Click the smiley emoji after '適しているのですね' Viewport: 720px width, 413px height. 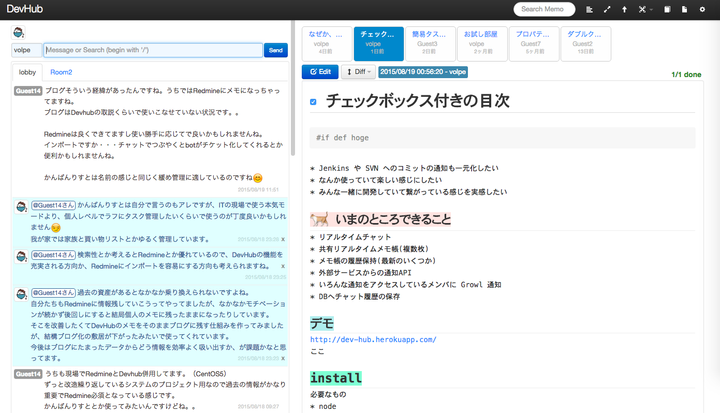point(258,178)
